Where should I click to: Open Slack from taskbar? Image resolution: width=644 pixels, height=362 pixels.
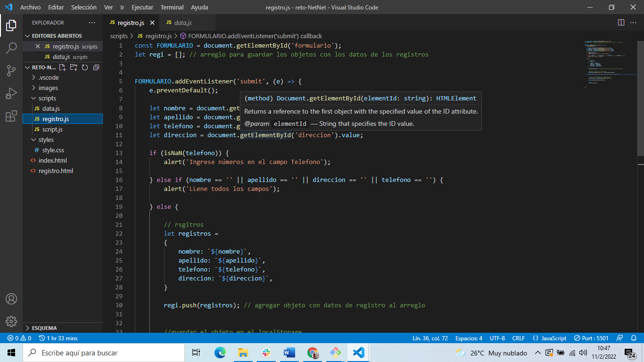(266, 353)
